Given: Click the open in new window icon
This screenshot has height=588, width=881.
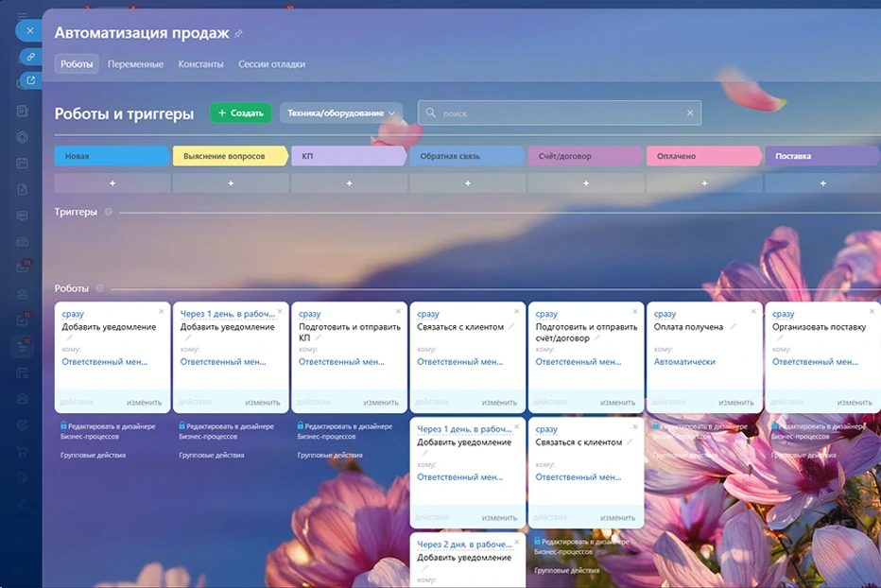Looking at the screenshot, I should tap(30, 81).
